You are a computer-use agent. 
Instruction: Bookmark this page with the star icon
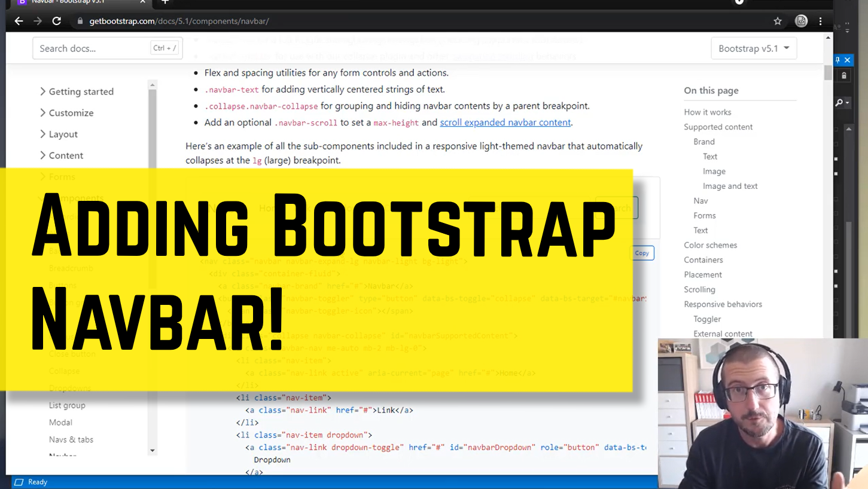[x=778, y=21]
